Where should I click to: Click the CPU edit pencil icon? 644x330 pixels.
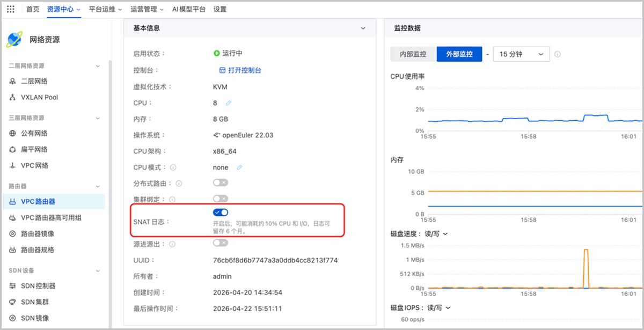[x=229, y=103]
